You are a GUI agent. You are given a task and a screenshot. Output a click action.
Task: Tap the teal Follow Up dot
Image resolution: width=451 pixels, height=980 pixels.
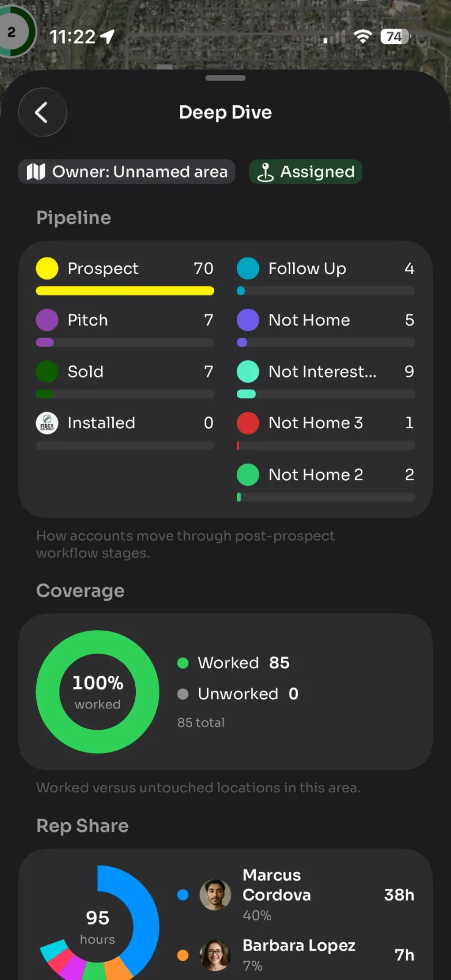point(248,268)
